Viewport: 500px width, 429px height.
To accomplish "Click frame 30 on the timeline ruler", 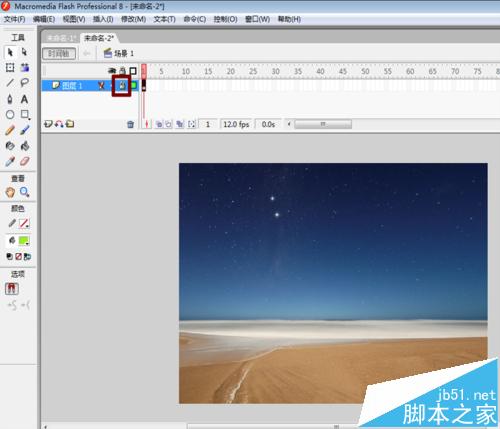I will click(275, 71).
